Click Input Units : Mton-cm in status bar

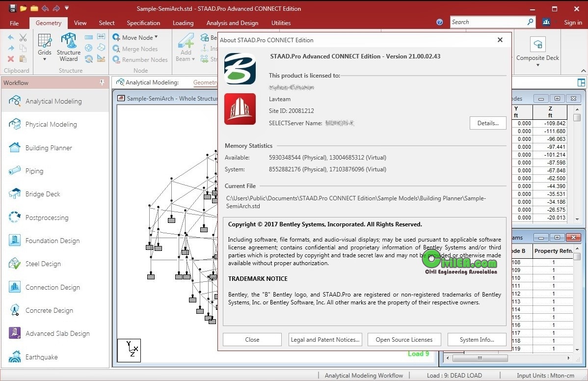545,376
